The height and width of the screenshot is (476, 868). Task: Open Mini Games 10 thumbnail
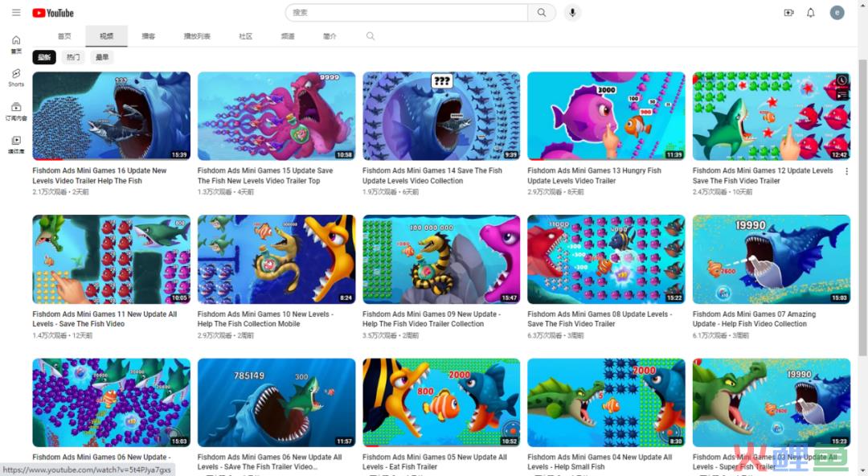coord(276,260)
